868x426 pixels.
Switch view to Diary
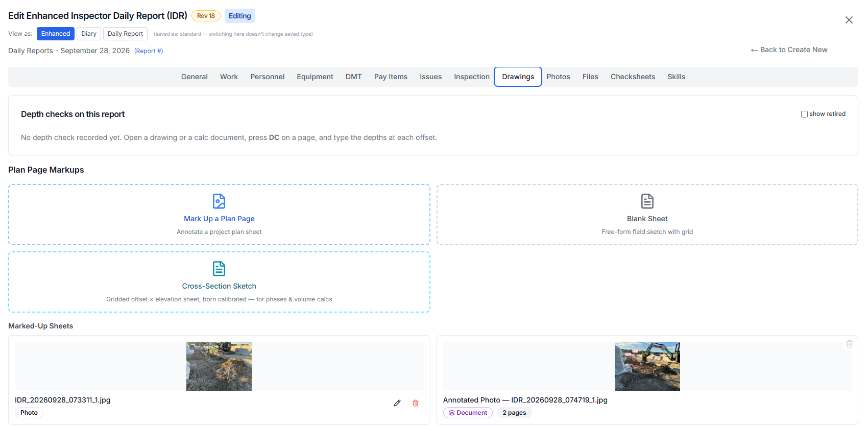click(89, 34)
